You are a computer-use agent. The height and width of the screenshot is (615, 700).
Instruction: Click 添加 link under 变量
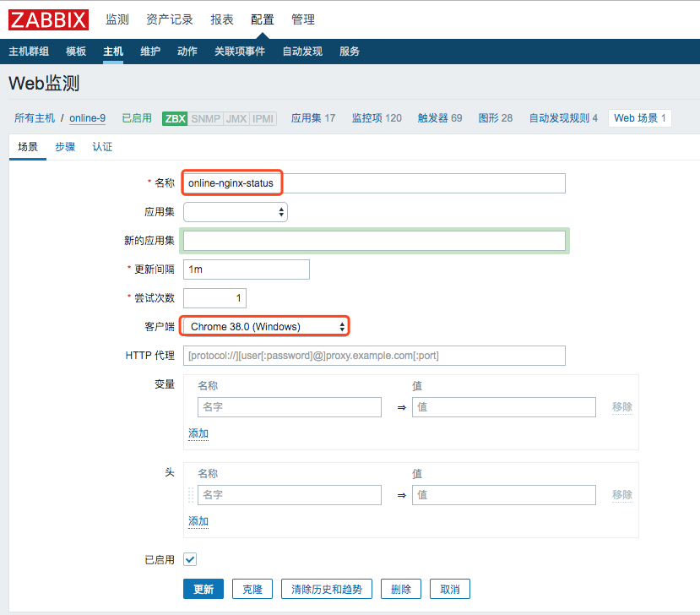click(x=198, y=433)
